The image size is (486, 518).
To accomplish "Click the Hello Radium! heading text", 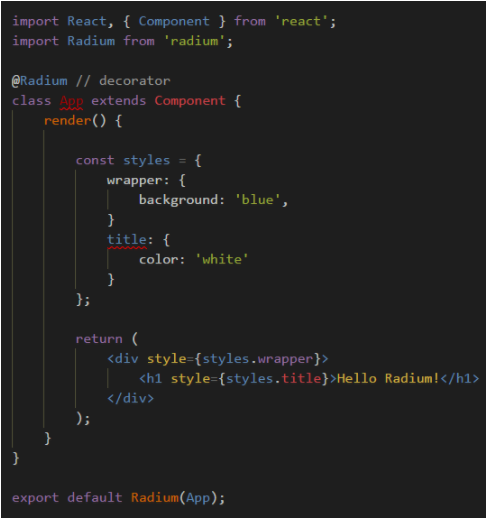I will coord(388,379).
